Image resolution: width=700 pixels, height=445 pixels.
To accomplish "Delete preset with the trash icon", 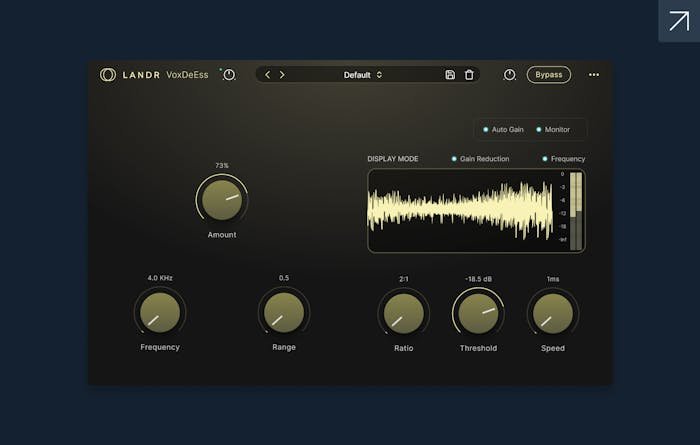I will tap(469, 75).
